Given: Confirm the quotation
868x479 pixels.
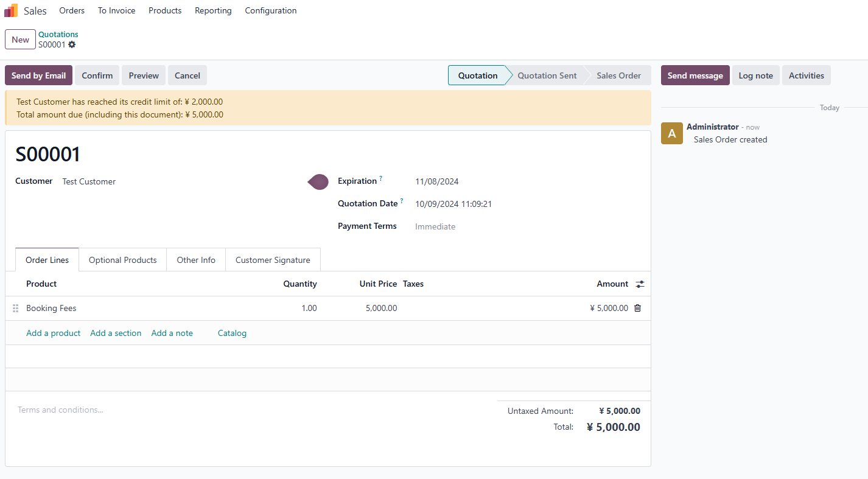Looking at the screenshot, I should tap(97, 75).
